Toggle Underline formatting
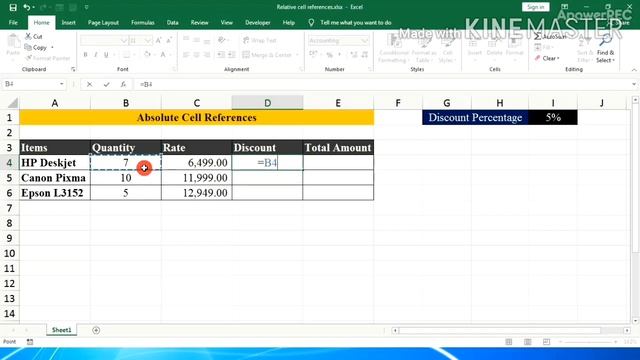This screenshot has width=640, height=360. [x=106, y=55]
